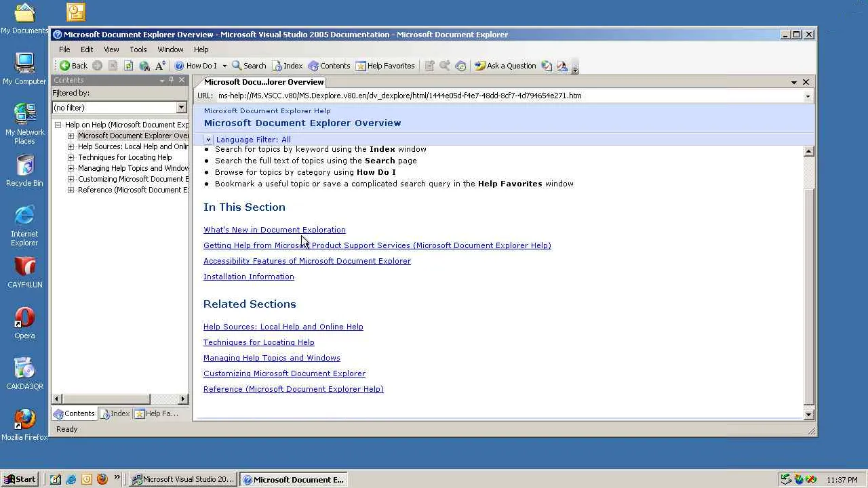Open Contents panel window position menu
Screen dimensions: 868x488
click(x=162, y=81)
